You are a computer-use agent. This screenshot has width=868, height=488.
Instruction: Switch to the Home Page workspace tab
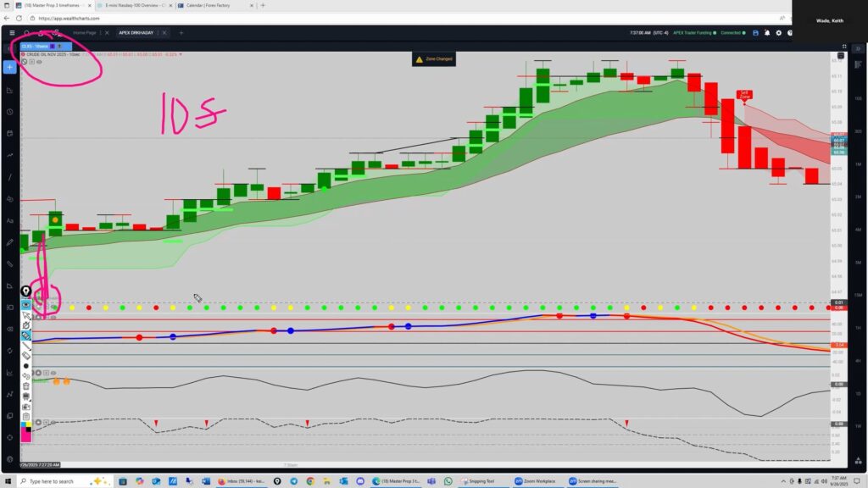(85, 33)
